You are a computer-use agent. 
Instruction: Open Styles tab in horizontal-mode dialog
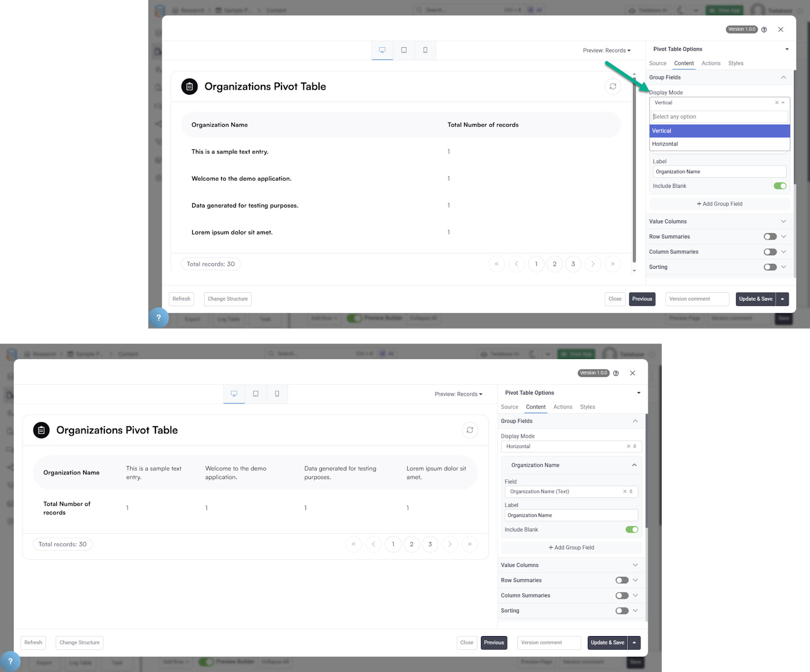pos(587,407)
